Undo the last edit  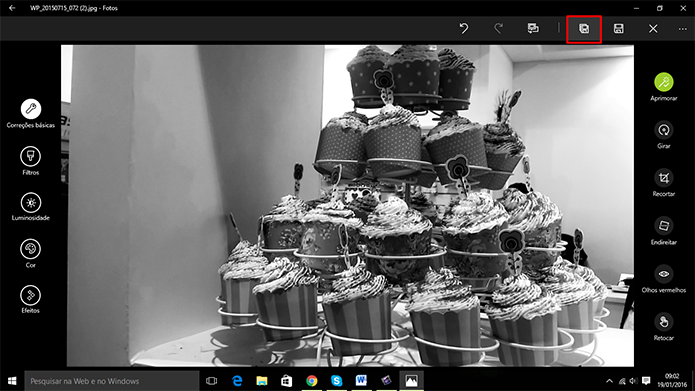tap(464, 29)
